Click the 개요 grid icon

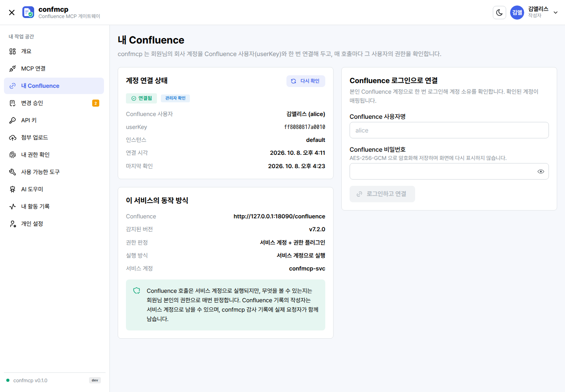click(x=13, y=51)
